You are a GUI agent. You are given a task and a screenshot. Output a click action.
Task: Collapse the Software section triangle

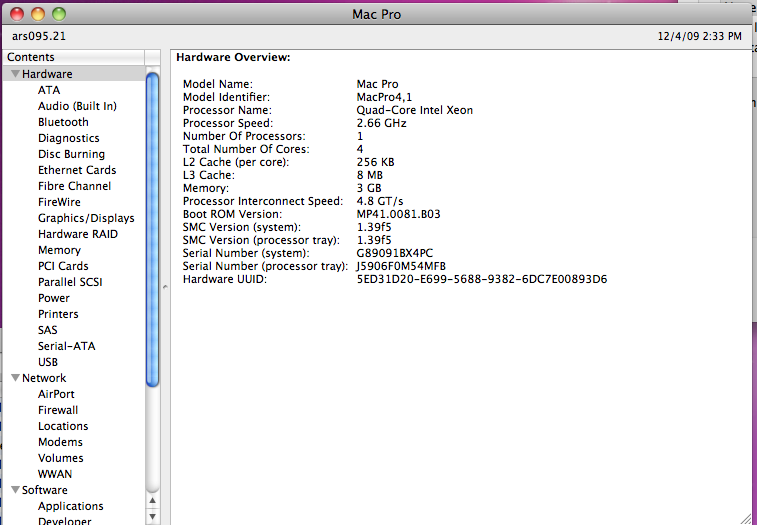point(15,490)
